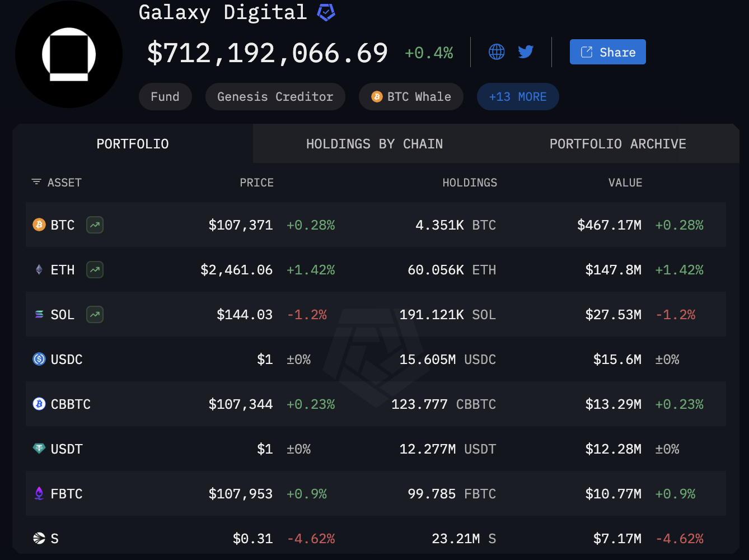Viewport: 749px width, 560px height.
Task: Click the filter icon beside ASSET header
Action: 36,182
